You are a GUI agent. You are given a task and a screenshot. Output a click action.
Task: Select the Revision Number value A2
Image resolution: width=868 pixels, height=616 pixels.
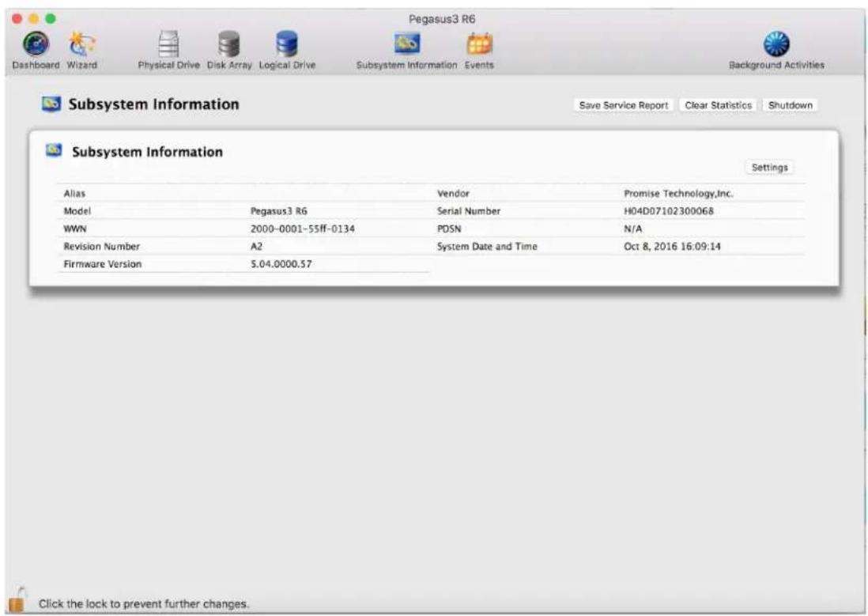pyautogui.click(x=256, y=247)
